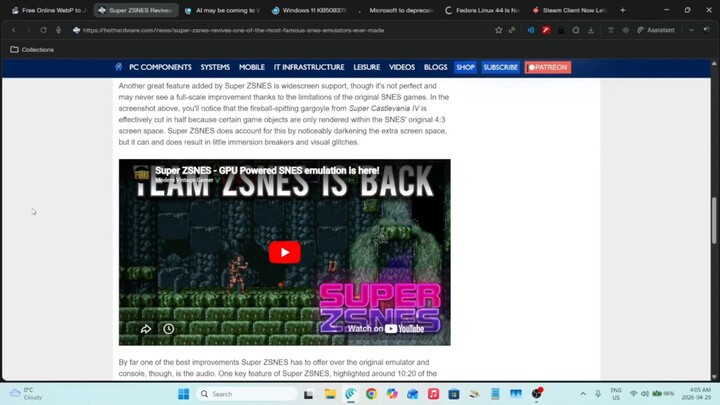Screen dimensions: 720x405
Task: Open the IT INFRASTRUCTURE menu
Action: point(309,68)
